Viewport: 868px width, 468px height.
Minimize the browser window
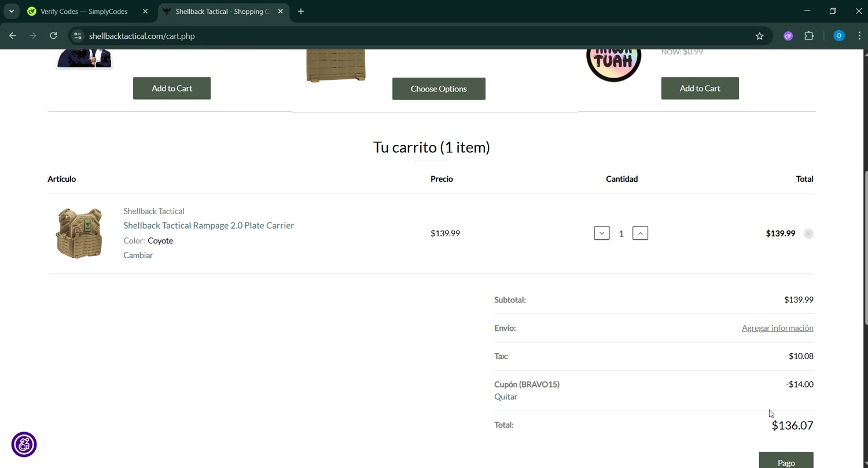point(807,11)
